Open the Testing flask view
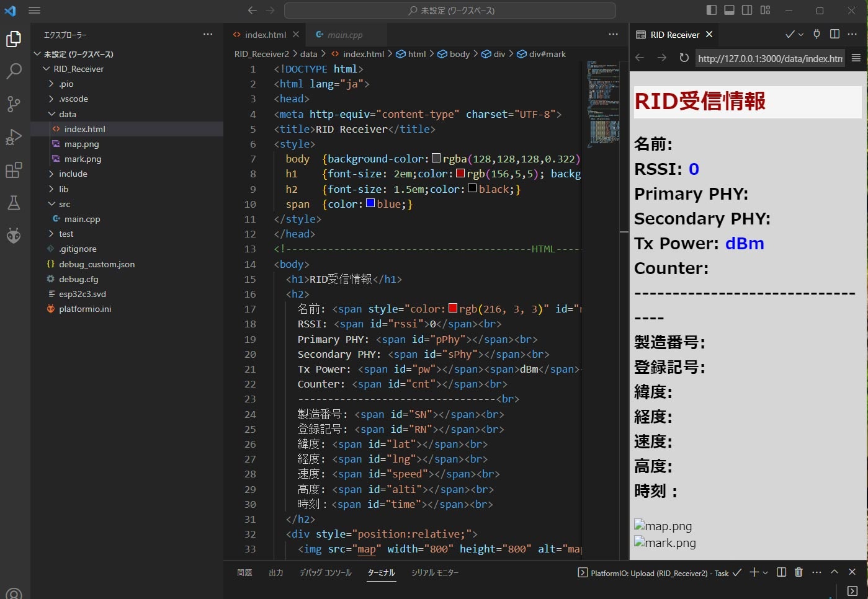This screenshot has height=599, width=868. 14,202
